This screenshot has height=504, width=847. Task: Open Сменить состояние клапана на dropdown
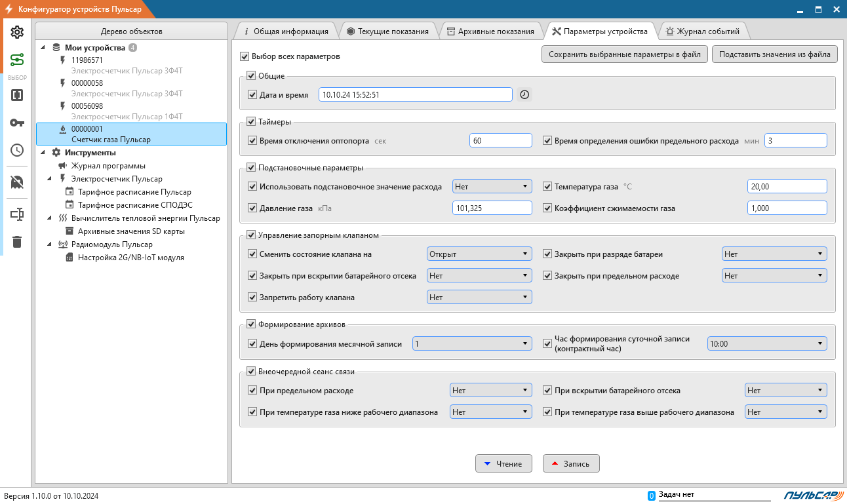pos(479,254)
